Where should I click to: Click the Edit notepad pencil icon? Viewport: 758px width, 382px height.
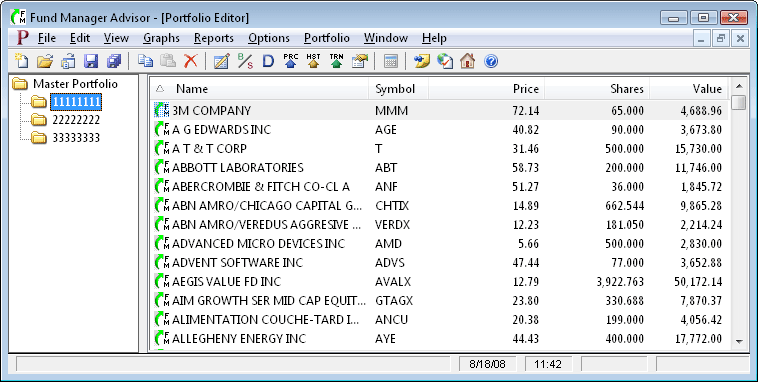[x=221, y=61]
